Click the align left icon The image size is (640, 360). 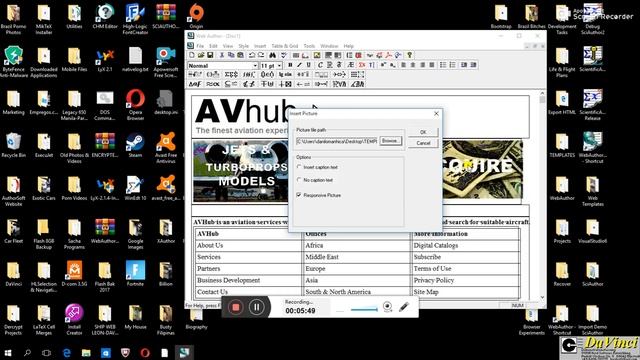click(403, 65)
